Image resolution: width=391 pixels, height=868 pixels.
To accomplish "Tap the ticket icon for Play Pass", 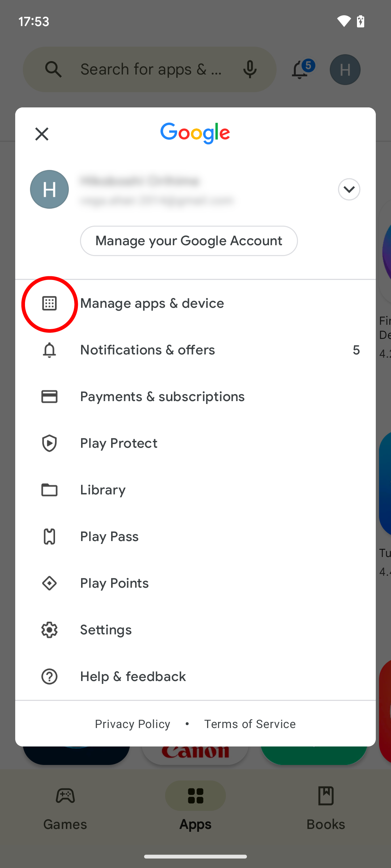I will tap(49, 537).
